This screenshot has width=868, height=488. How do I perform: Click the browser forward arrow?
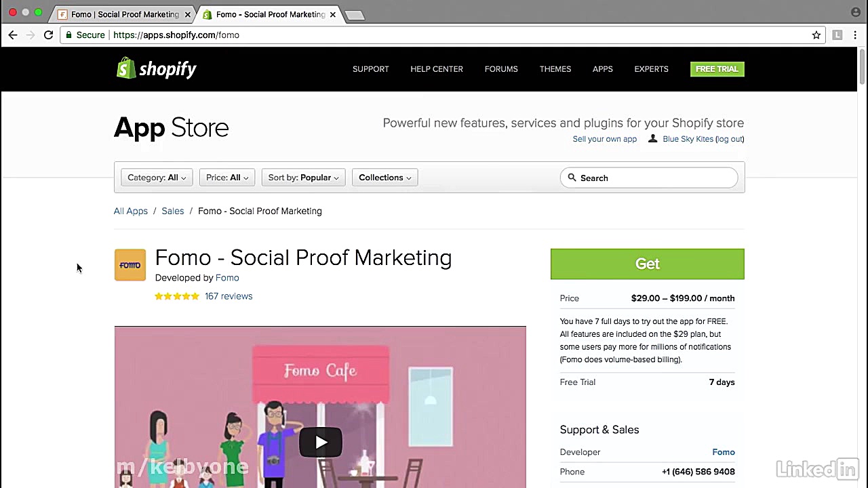[31, 35]
